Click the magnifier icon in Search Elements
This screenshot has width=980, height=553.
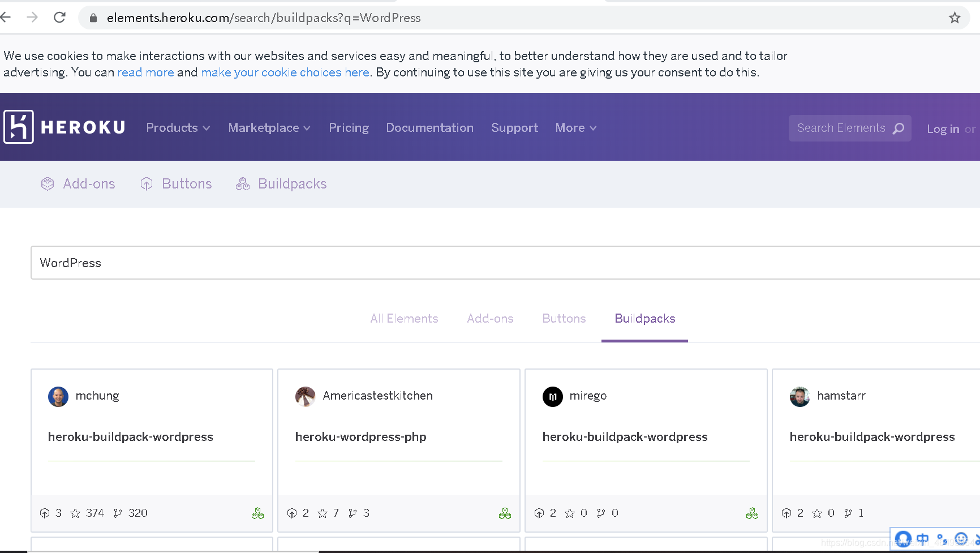click(899, 128)
